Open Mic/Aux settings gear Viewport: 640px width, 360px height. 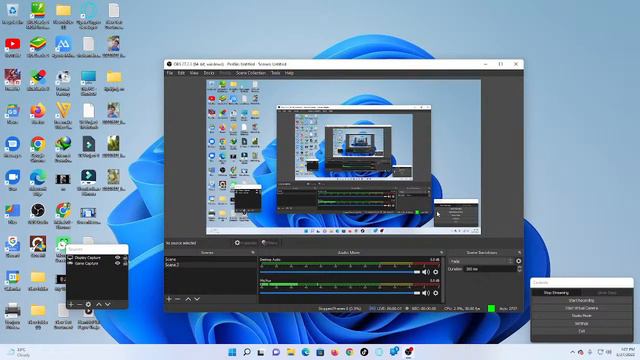[436, 293]
